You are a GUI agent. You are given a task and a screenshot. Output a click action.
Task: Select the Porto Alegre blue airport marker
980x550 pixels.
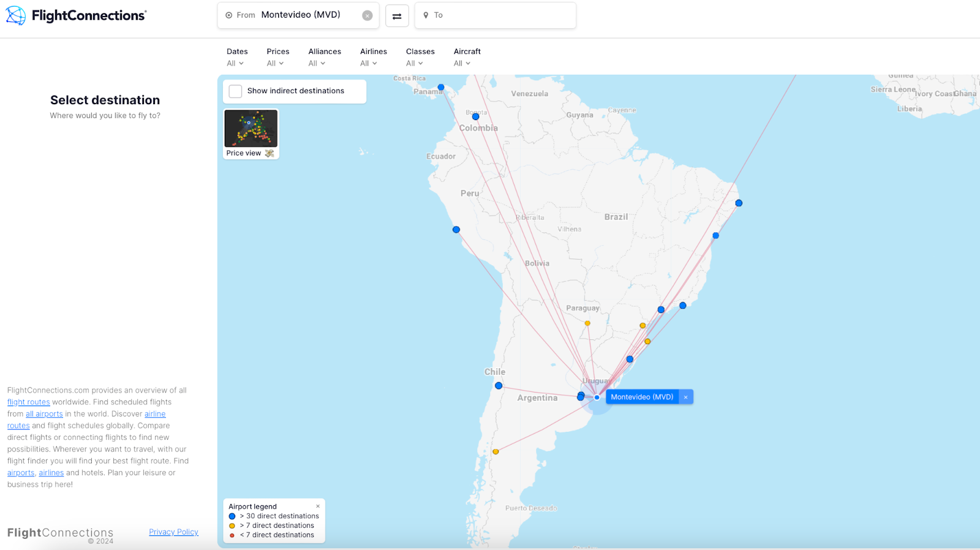coord(630,360)
